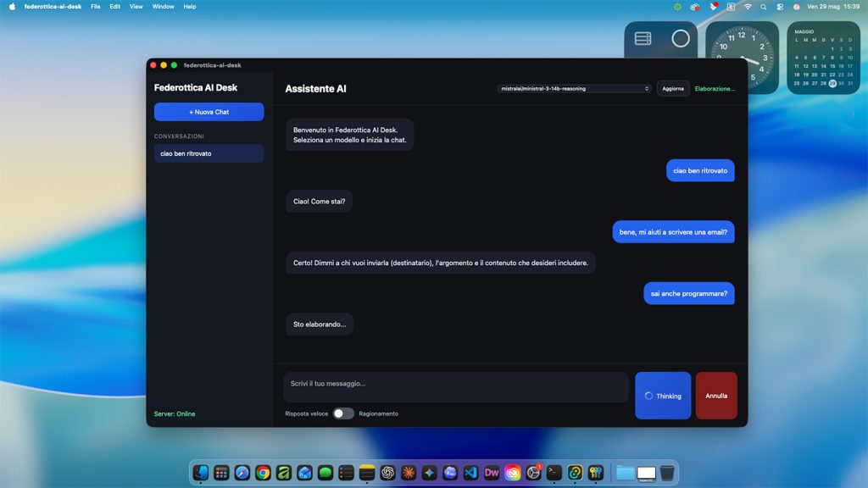Image resolution: width=868 pixels, height=488 pixels.
Task: Open the blue folder in the Dock
Action: point(626,473)
